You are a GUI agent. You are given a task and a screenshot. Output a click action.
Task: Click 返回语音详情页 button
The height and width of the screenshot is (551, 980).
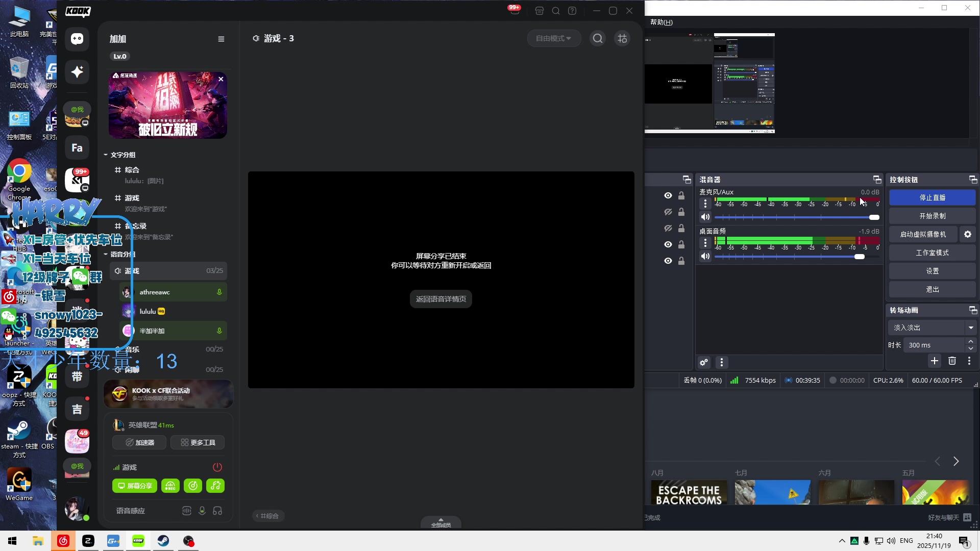point(441,299)
